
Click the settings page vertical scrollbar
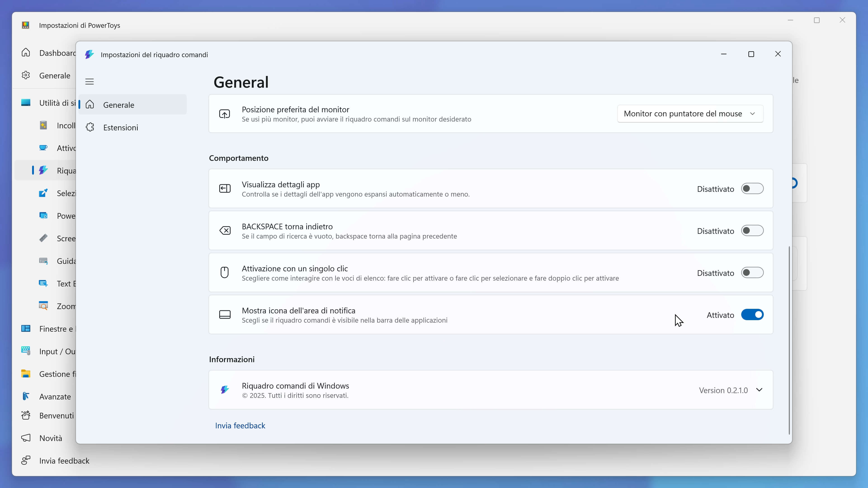pyautogui.click(x=789, y=340)
